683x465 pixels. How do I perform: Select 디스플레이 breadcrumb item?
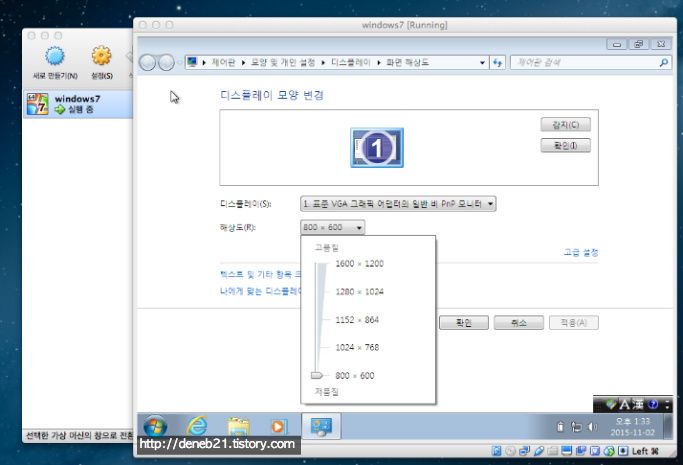coord(351,62)
